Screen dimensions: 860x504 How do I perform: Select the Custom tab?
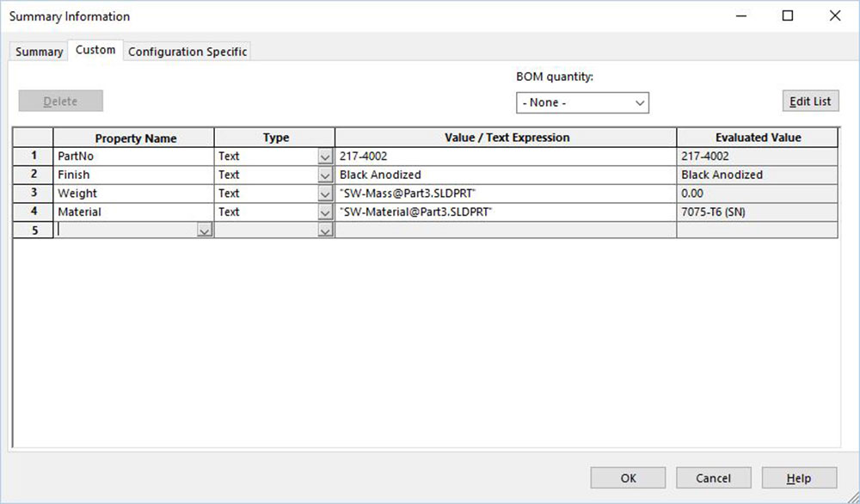point(95,50)
